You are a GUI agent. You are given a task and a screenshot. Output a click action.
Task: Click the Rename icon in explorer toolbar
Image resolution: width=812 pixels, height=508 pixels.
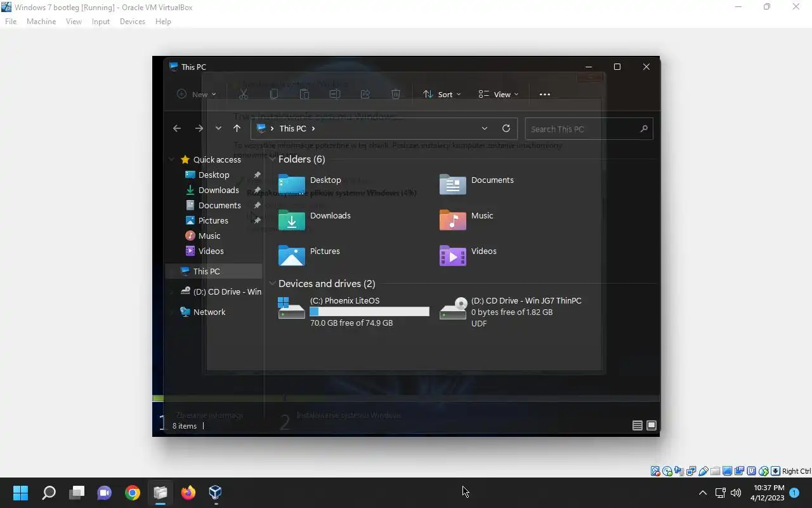pyautogui.click(x=335, y=94)
